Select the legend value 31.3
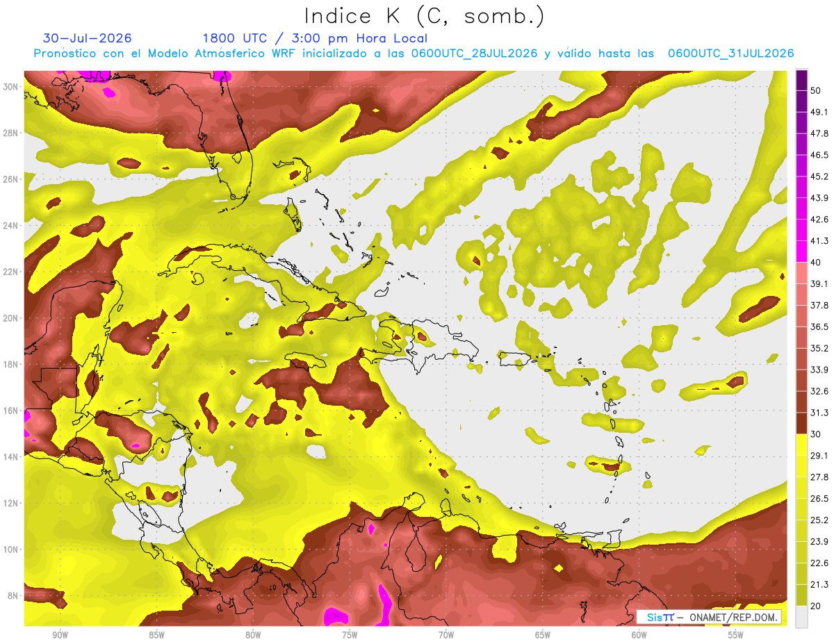Image resolution: width=834 pixels, height=644 pixels. coord(819,413)
